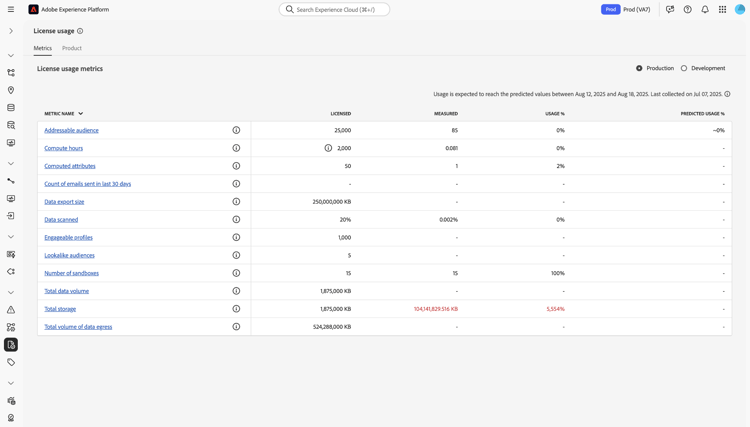Click info icon after Last collected date notice
Image resolution: width=750 pixels, height=427 pixels.
tap(727, 94)
